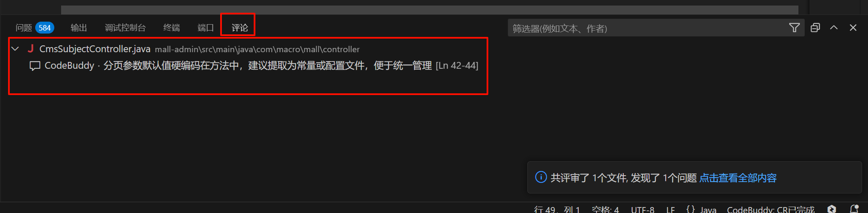Click the CodeBuddy logo icon in status bar

(832, 209)
